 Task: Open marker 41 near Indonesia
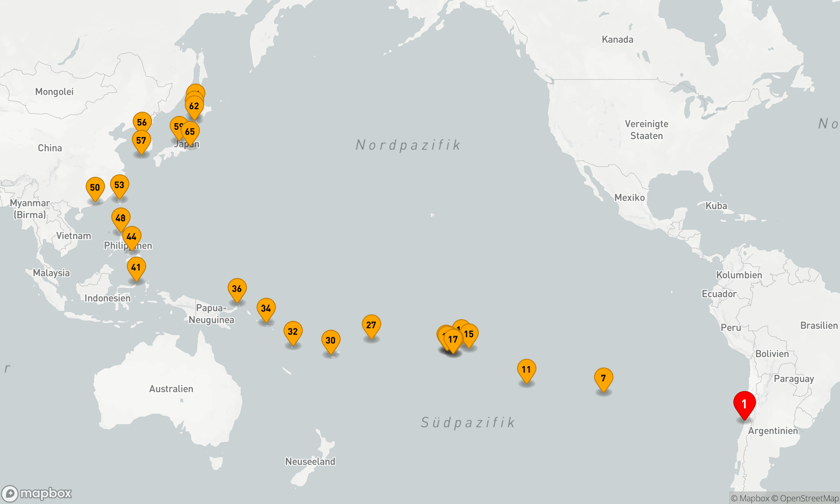tap(136, 267)
